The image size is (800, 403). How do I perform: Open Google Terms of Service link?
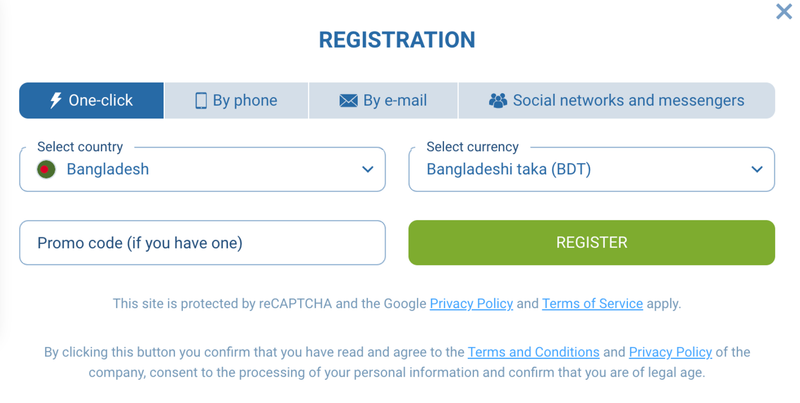pyautogui.click(x=592, y=303)
